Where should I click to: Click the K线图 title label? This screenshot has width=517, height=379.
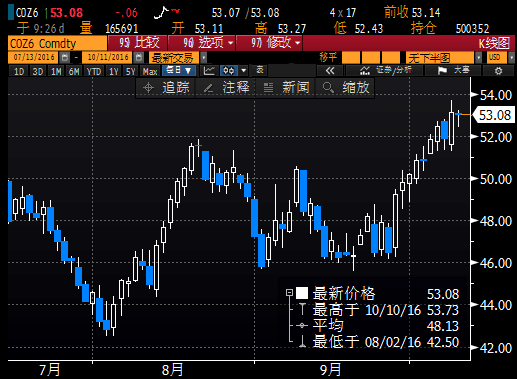[494, 43]
